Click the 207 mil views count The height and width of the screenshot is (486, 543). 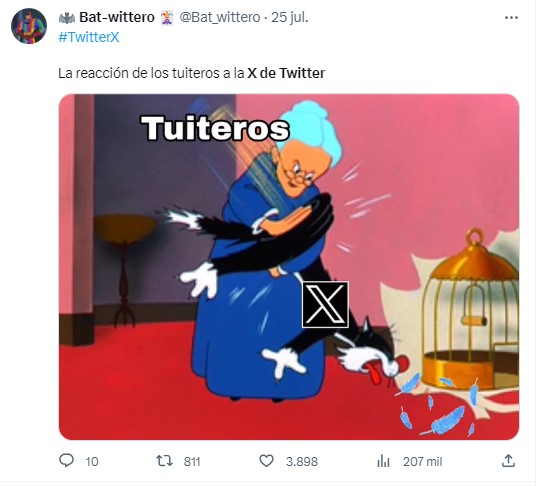(x=422, y=461)
